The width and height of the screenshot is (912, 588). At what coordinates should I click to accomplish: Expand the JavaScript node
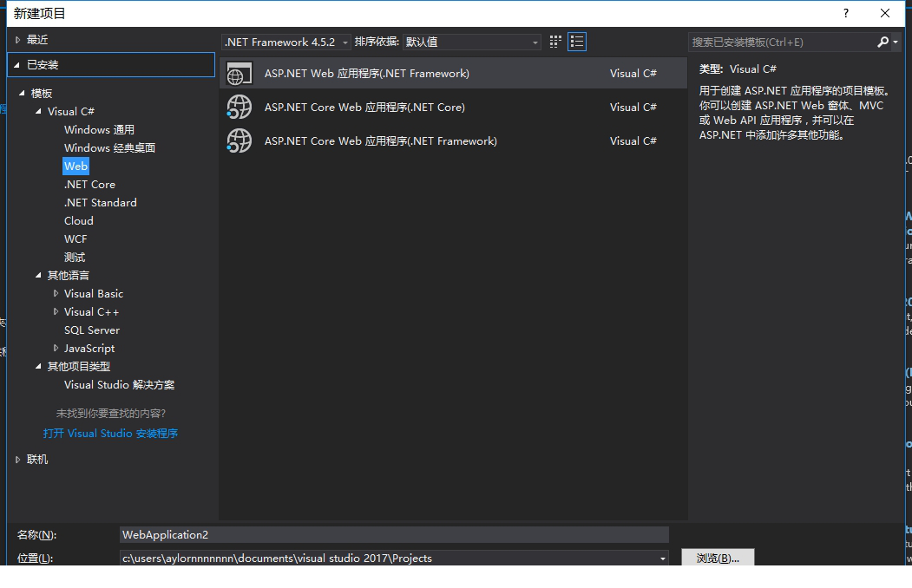[56, 348]
